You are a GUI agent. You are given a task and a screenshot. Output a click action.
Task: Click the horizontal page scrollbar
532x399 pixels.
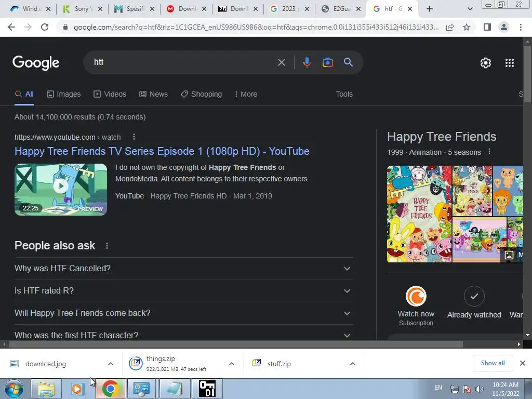click(235, 344)
